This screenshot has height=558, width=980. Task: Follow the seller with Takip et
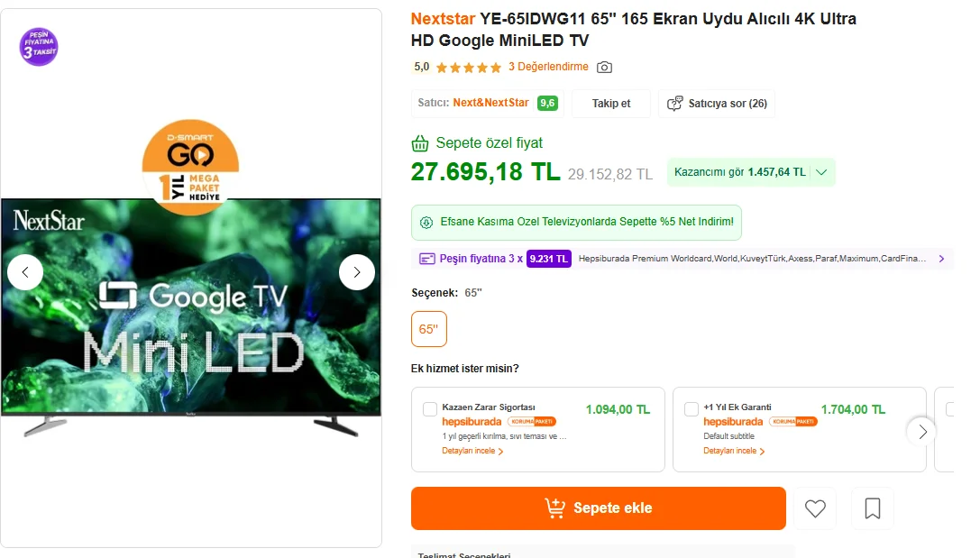(611, 103)
